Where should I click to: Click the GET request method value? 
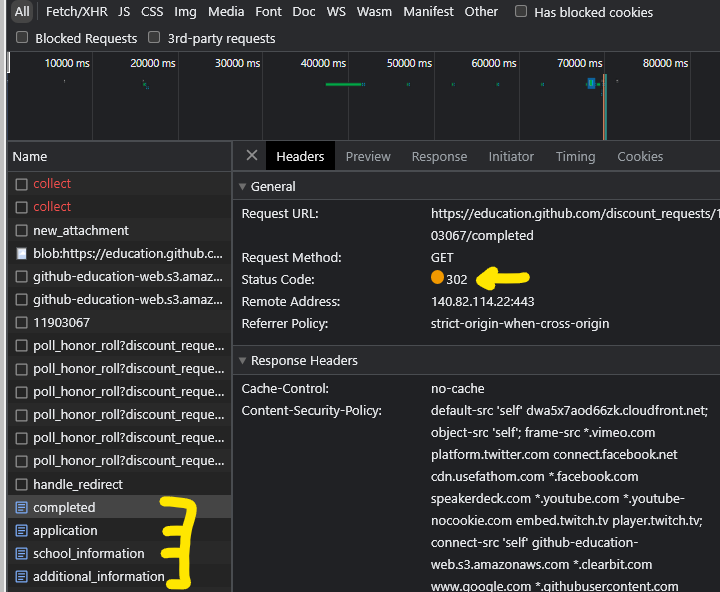pos(442,258)
